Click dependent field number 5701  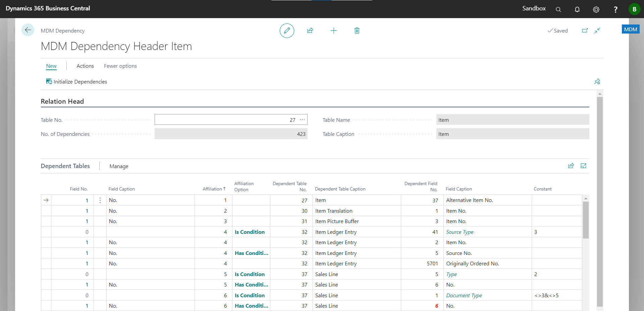(x=432, y=264)
